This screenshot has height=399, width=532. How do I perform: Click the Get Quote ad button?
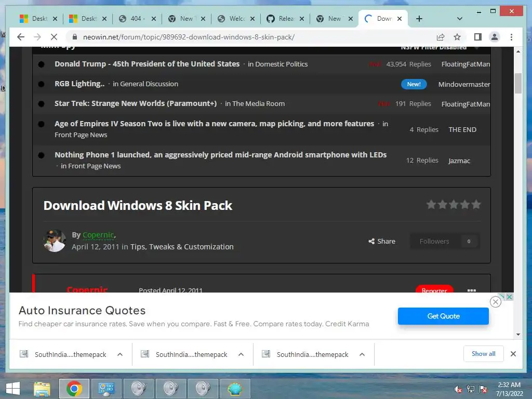pyautogui.click(x=443, y=316)
